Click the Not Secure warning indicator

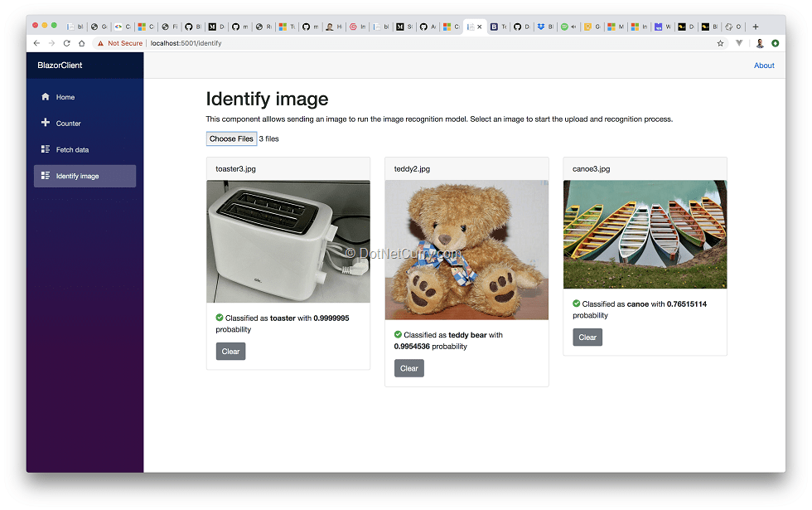(119, 43)
